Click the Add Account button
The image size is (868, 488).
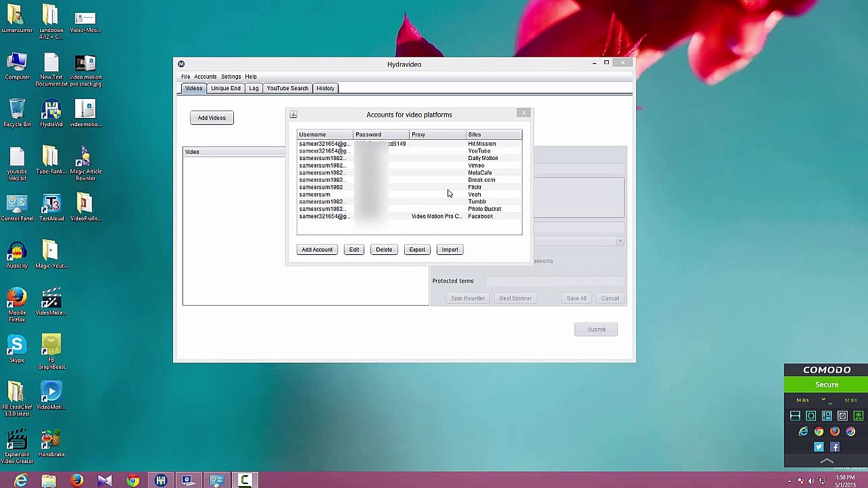317,249
